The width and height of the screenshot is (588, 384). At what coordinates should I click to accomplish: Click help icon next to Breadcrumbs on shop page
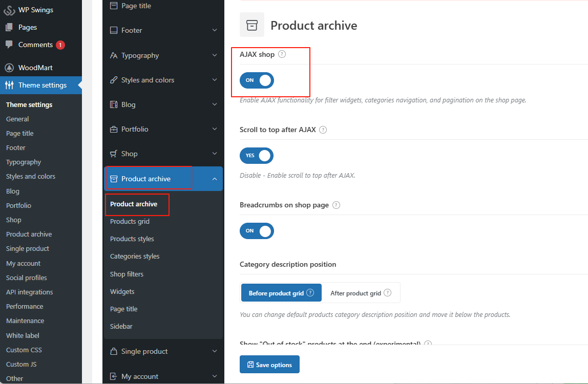[x=336, y=205]
